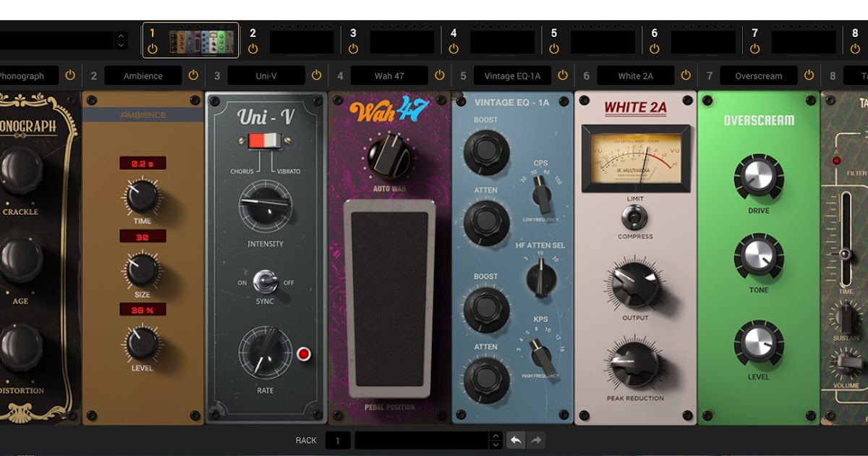Viewport: 868px width, 456px height.
Task: Select empty rack slot 5
Action: [x=603, y=42]
